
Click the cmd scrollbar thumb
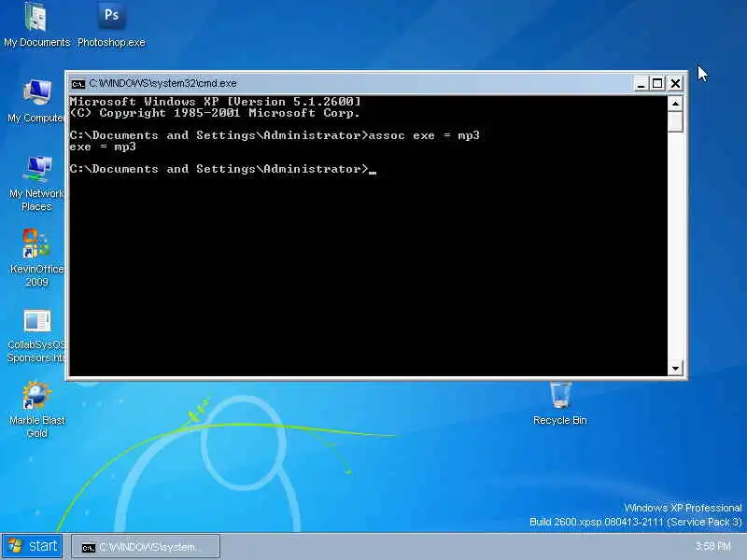tap(675, 121)
